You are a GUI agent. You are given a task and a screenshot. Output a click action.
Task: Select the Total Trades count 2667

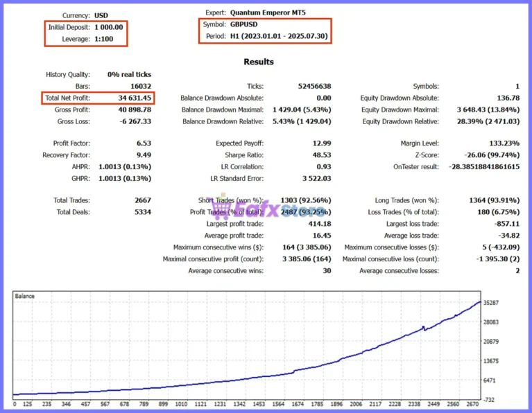(x=142, y=200)
